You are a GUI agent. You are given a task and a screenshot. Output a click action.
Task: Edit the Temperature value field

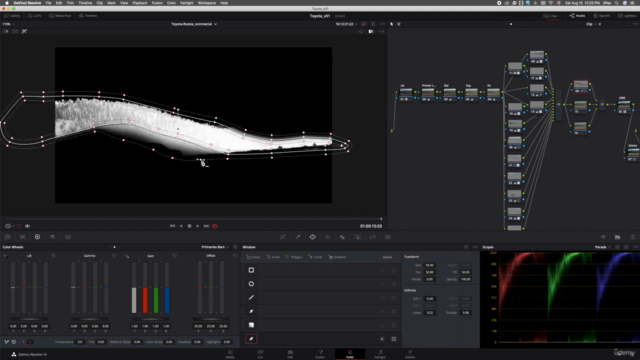(80, 342)
